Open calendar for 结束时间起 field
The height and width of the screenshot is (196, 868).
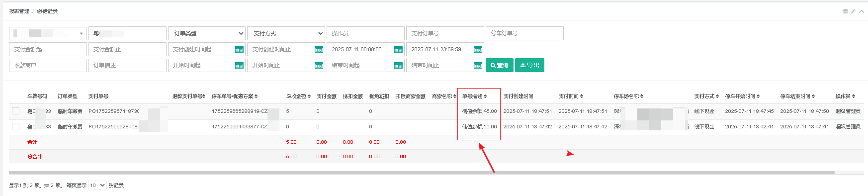(398, 65)
